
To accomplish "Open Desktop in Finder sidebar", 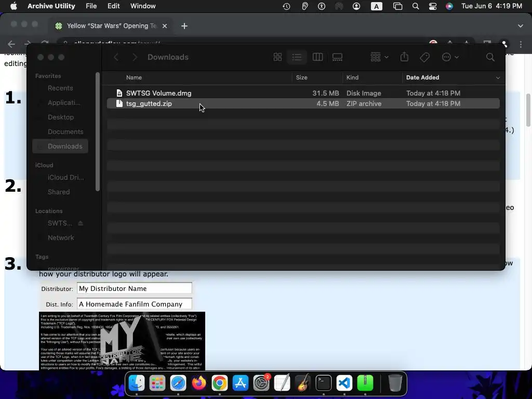I will click(x=60, y=117).
